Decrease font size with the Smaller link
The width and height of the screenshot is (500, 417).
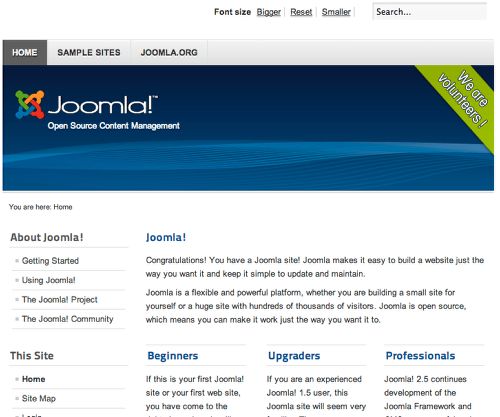point(336,12)
